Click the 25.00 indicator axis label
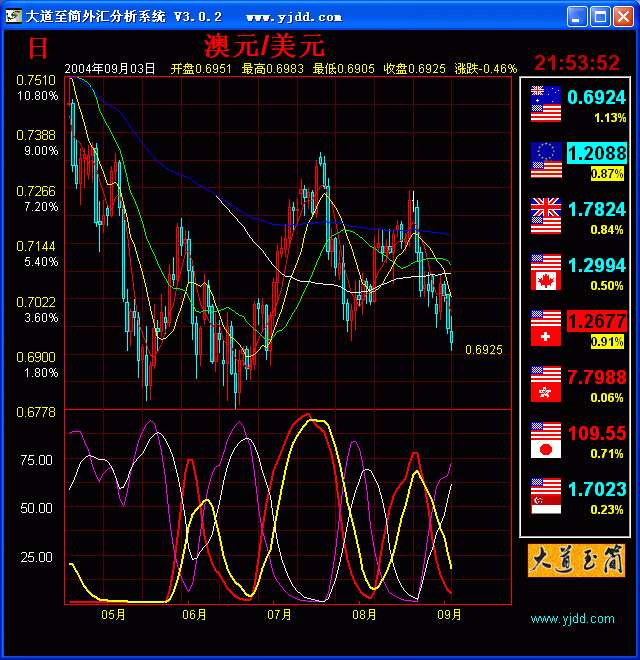The width and height of the screenshot is (640, 660). tap(36, 557)
